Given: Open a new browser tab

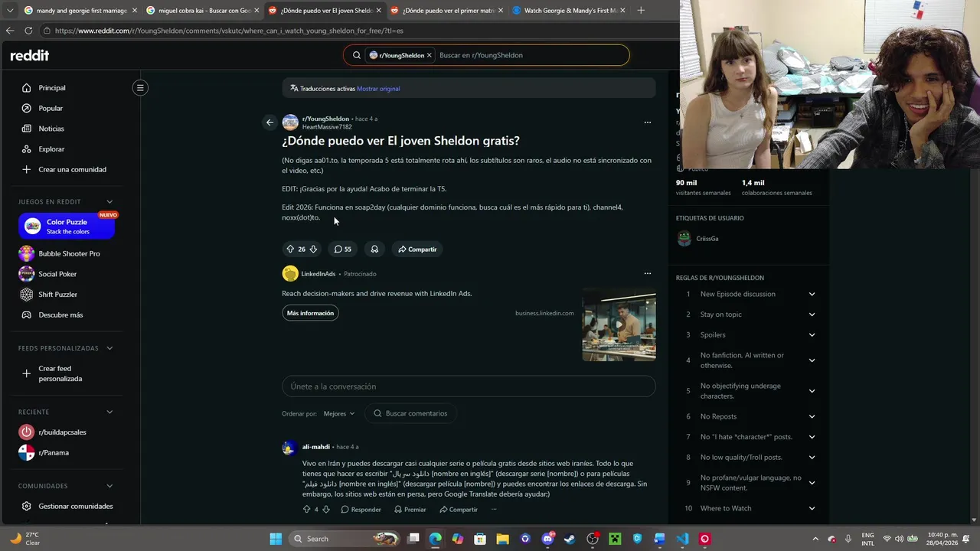Looking at the screenshot, I should point(641,11).
